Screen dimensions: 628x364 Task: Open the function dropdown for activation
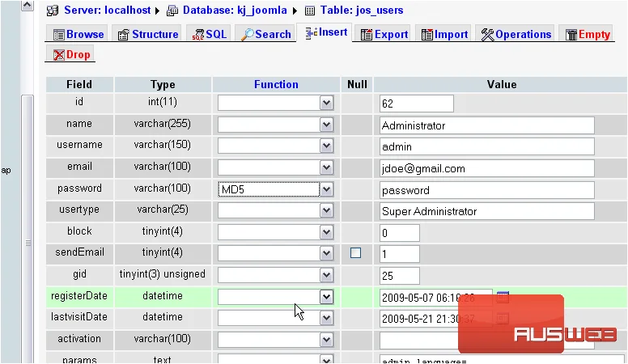(275, 340)
